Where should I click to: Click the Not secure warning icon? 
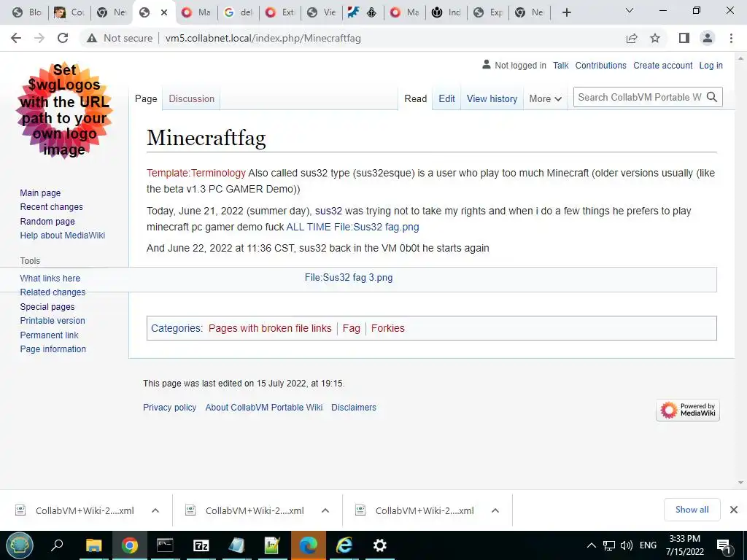click(91, 38)
